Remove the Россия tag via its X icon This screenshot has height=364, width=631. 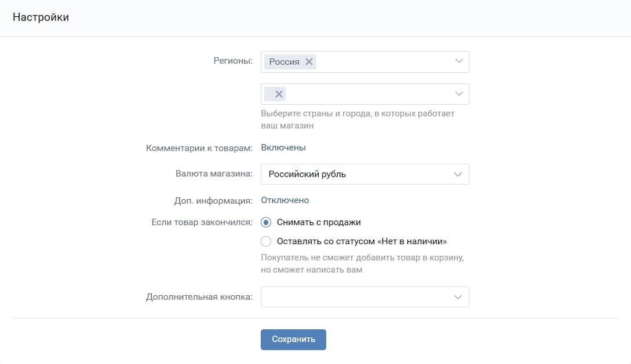tap(309, 61)
